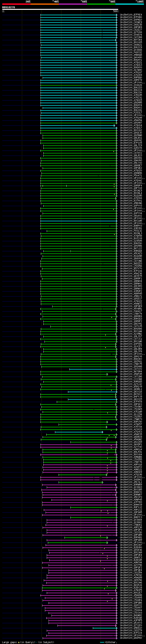Open the UniRef100_C6ZQJ7 entry
The width and height of the screenshot is (146, 644).
coord(131,30)
